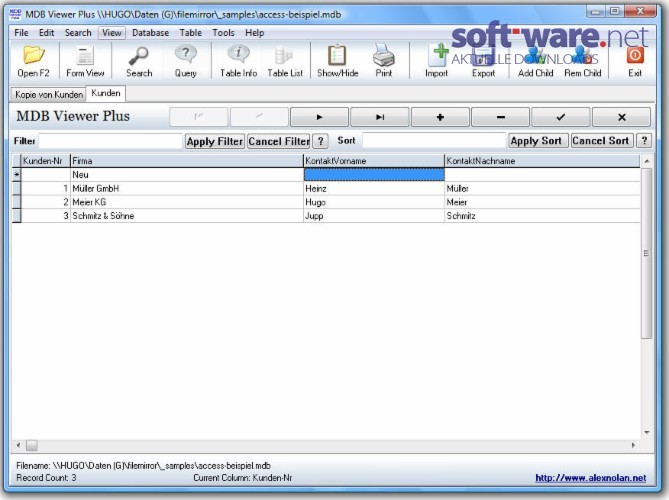Open the View menu
This screenshot has height=500, width=669.
click(112, 33)
